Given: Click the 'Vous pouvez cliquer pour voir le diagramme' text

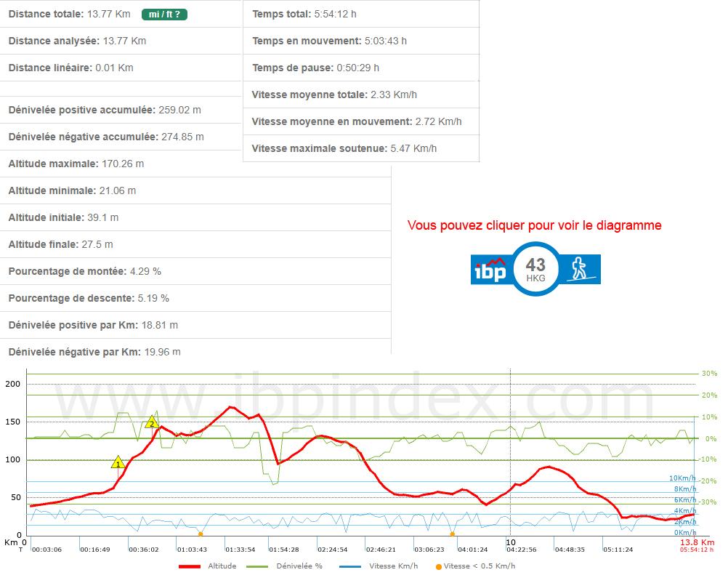Looking at the screenshot, I should click(x=534, y=225).
